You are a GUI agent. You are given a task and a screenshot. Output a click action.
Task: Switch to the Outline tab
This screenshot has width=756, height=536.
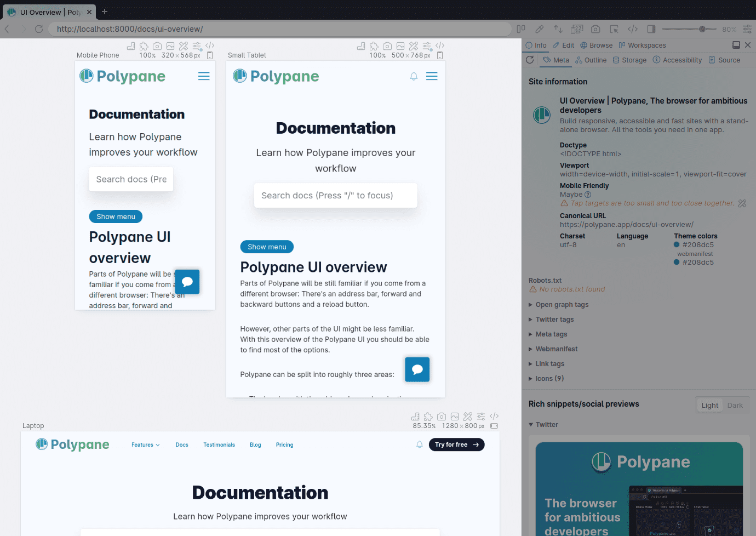[591, 60]
